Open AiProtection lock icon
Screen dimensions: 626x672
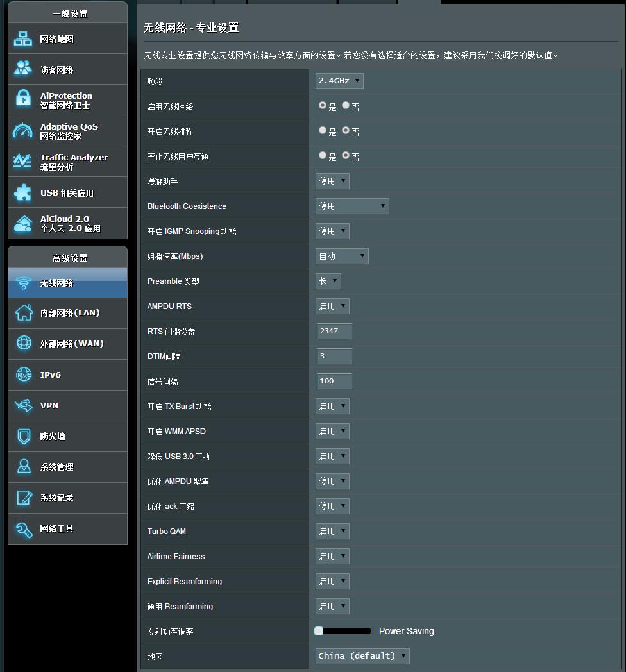(x=23, y=98)
